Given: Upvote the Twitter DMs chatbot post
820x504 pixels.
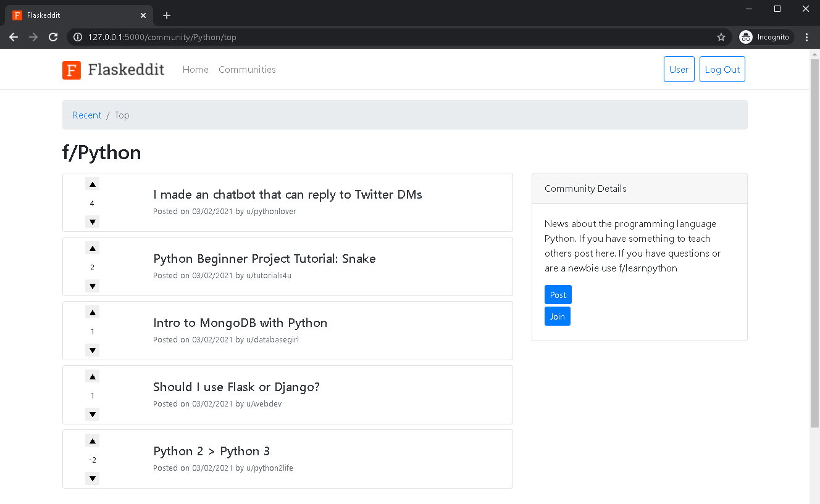Looking at the screenshot, I should [x=92, y=184].
